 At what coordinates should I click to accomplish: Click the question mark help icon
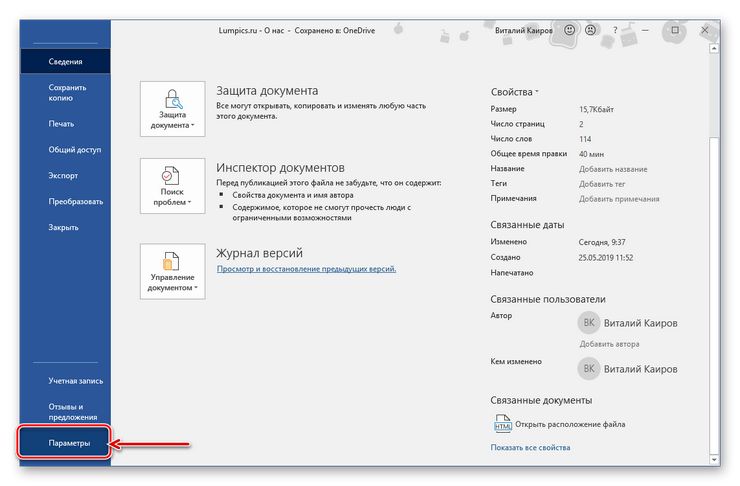tap(614, 30)
